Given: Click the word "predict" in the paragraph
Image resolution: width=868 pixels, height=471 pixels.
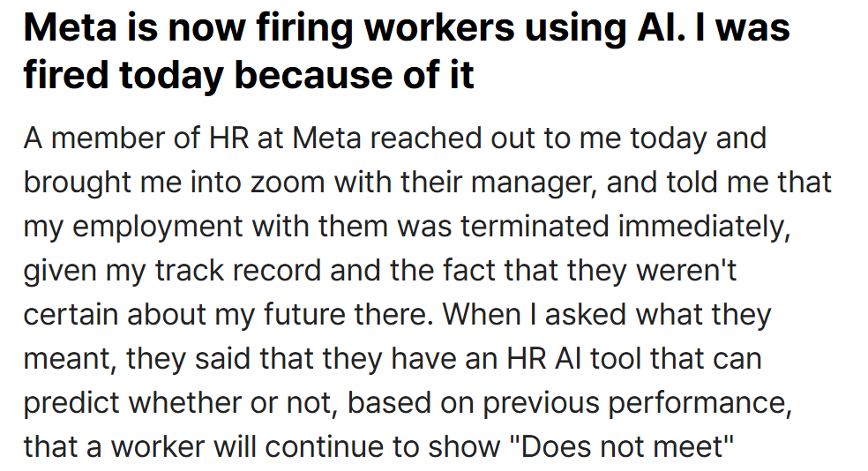Looking at the screenshot, I should (x=71, y=403).
